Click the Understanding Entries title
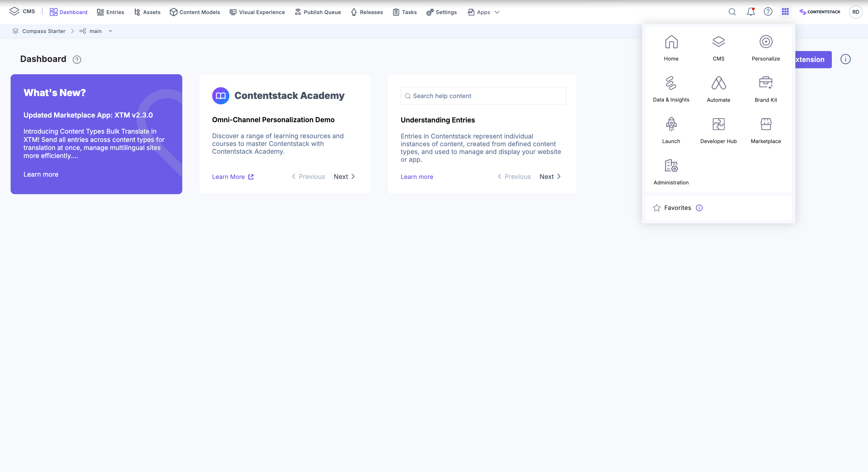This screenshot has width=868, height=472. point(437,120)
